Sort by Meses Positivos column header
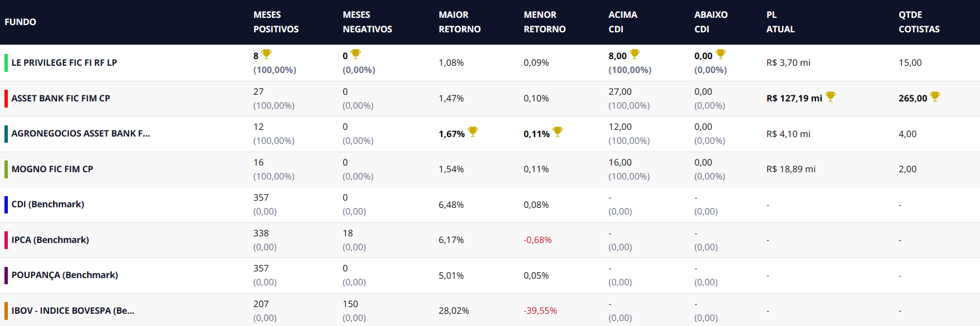The image size is (980, 326). tap(276, 22)
